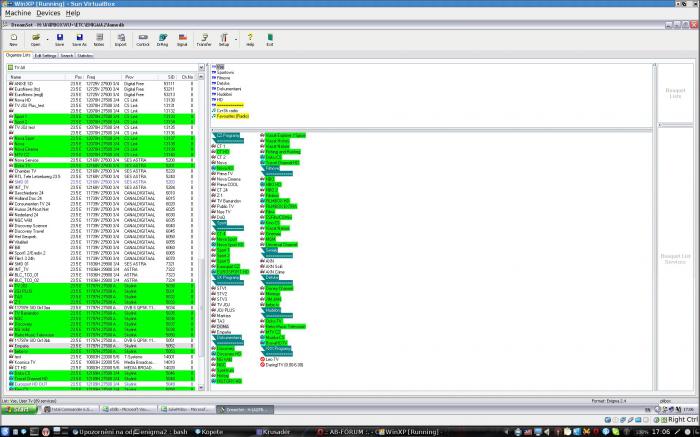The image size is (700, 437).
Task: Create a new file with New
Action: pos(14,40)
